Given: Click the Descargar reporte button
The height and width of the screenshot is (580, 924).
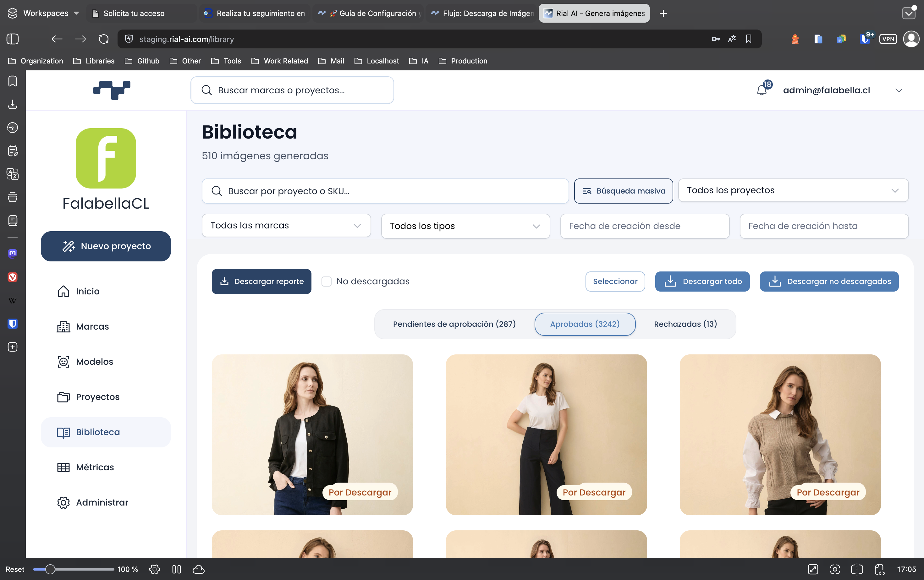Looking at the screenshot, I should coord(261,282).
